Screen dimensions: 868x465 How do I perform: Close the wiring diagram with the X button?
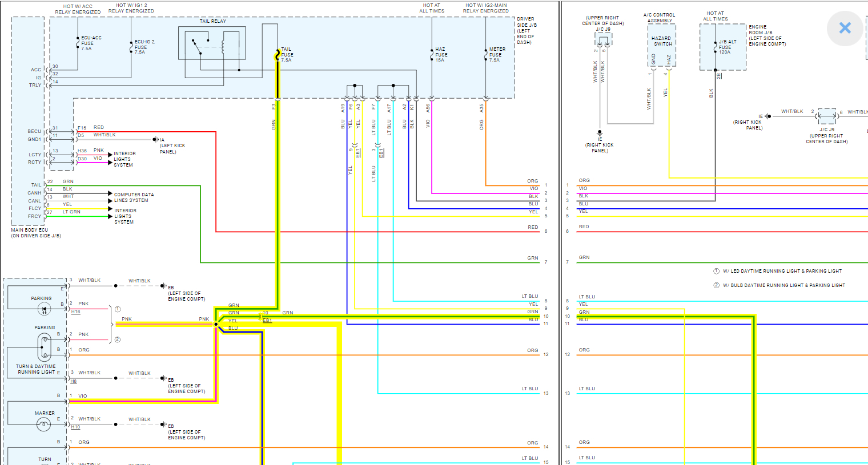[x=845, y=28]
